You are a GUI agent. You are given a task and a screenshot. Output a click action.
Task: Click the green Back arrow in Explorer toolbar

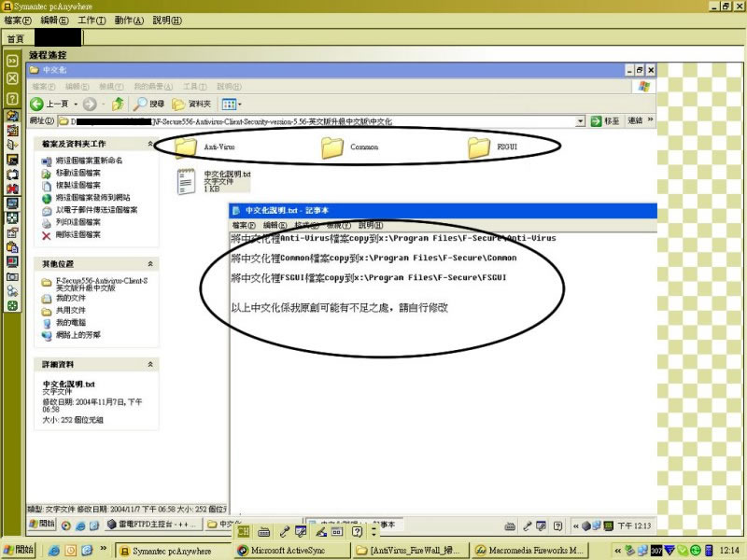point(36,104)
